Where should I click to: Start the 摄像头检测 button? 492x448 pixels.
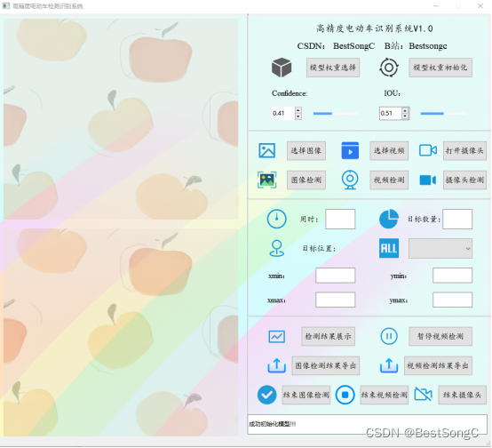[464, 180]
